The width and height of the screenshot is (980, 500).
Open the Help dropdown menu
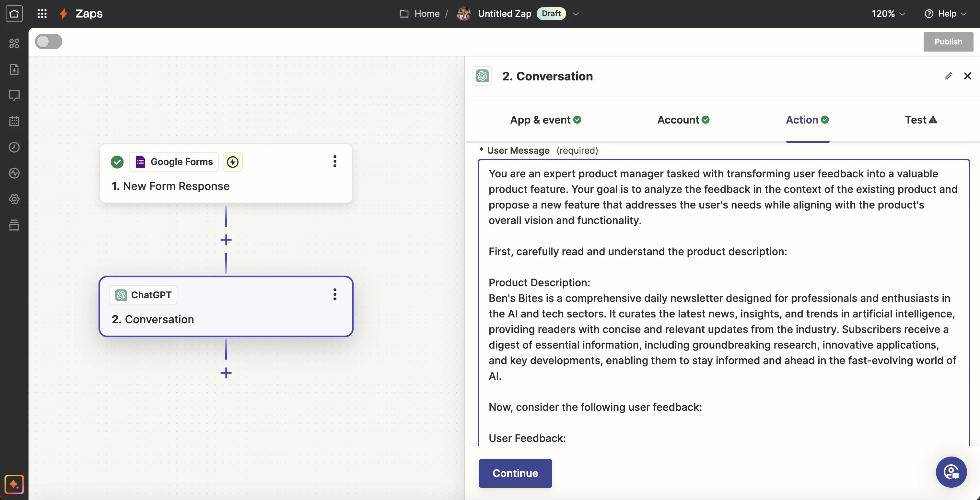[946, 14]
